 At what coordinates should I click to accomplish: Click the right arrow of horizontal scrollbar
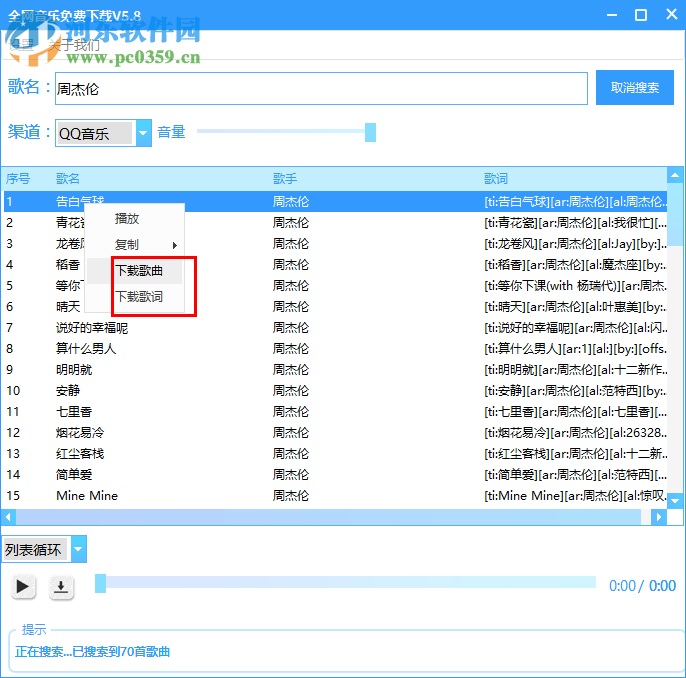click(658, 517)
